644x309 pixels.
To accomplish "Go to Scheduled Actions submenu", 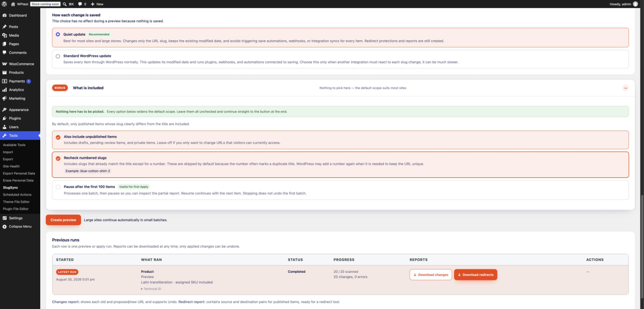I will (17, 194).
